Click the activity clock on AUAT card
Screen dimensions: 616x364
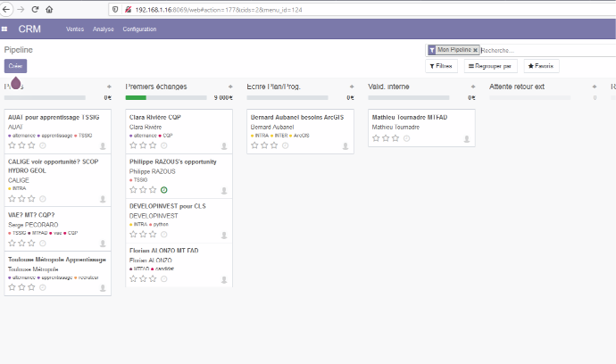click(42, 145)
